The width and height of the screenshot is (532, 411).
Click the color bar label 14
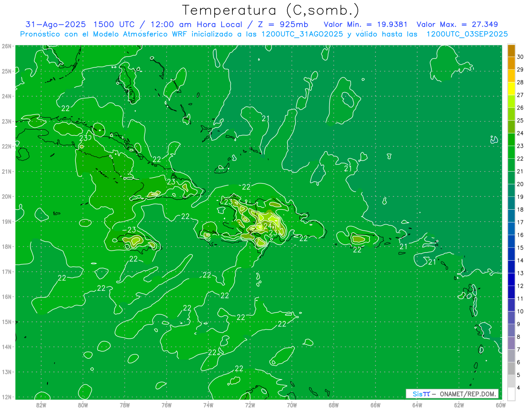click(x=520, y=260)
